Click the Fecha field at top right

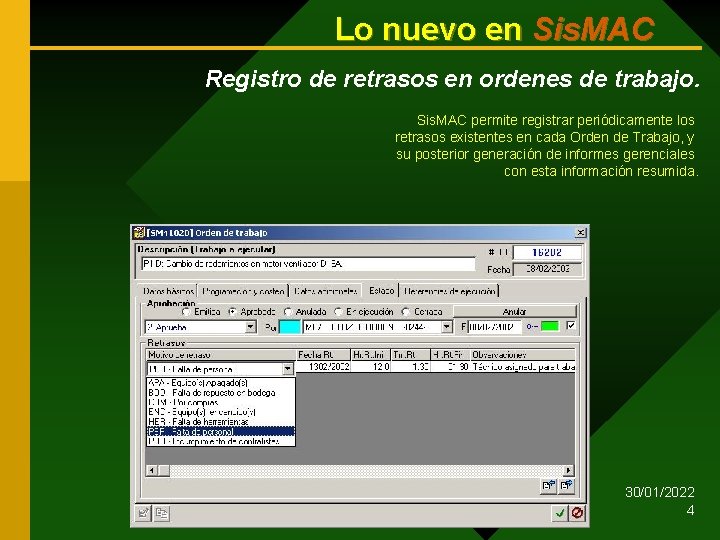click(x=547, y=269)
